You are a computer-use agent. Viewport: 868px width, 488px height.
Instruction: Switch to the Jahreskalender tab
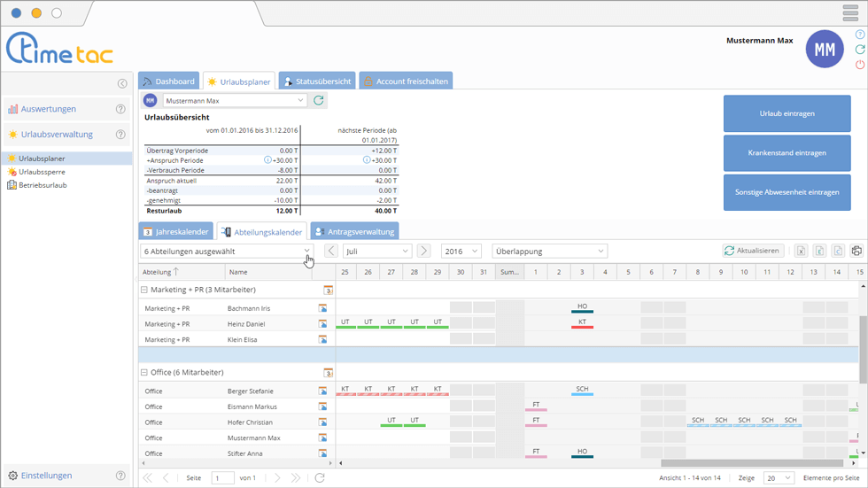click(x=176, y=232)
